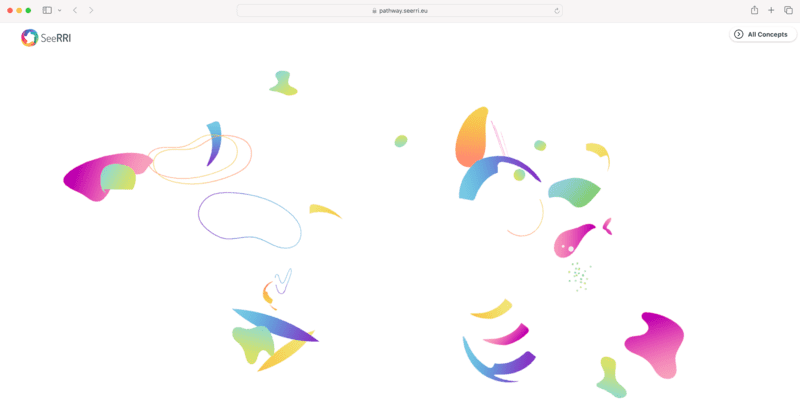800x416 pixels.
Task: Click the SeeRRI logo
Action: [x=46, y=38]
